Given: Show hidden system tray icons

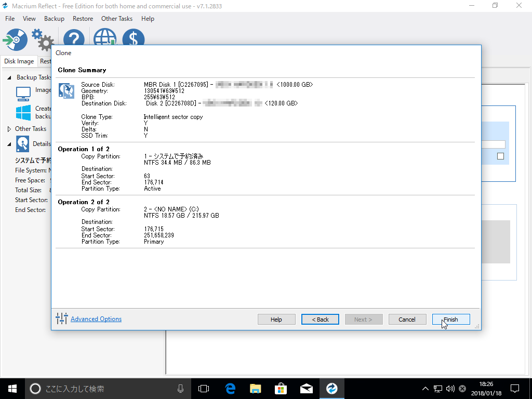Looking at the screenshot, I should tap(425, 389).
